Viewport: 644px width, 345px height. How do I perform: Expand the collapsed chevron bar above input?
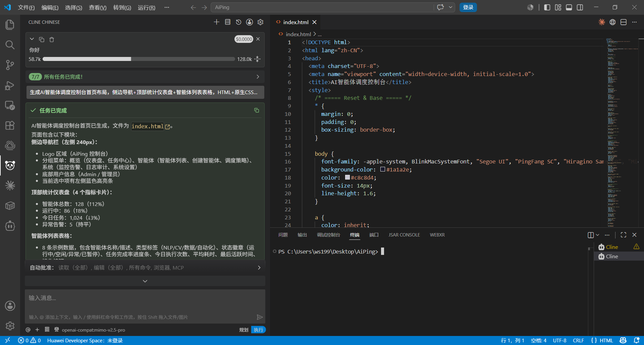click(x=145, y=281)
